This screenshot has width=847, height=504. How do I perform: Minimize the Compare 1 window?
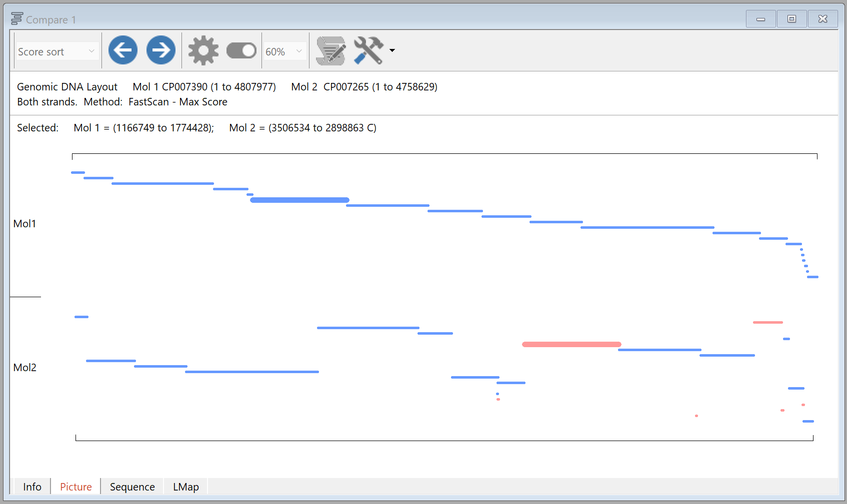click(760, 19)
